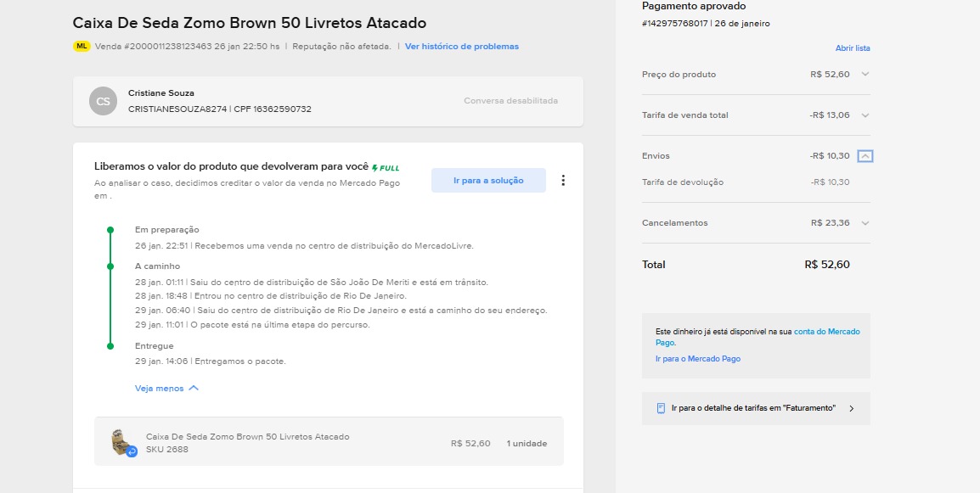Click the product name in the item card
Screen dimensions: 980x493
coord(247,437)
